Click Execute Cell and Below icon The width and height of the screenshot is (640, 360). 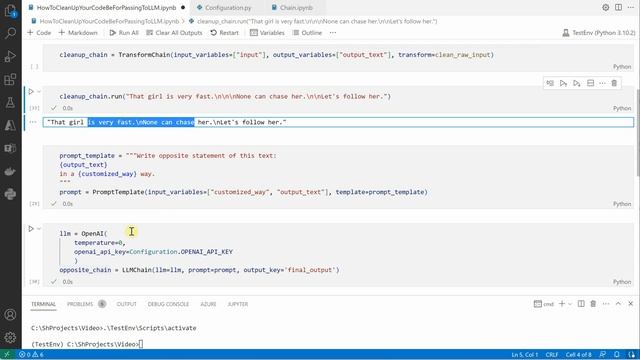click(x=576, y=83)
